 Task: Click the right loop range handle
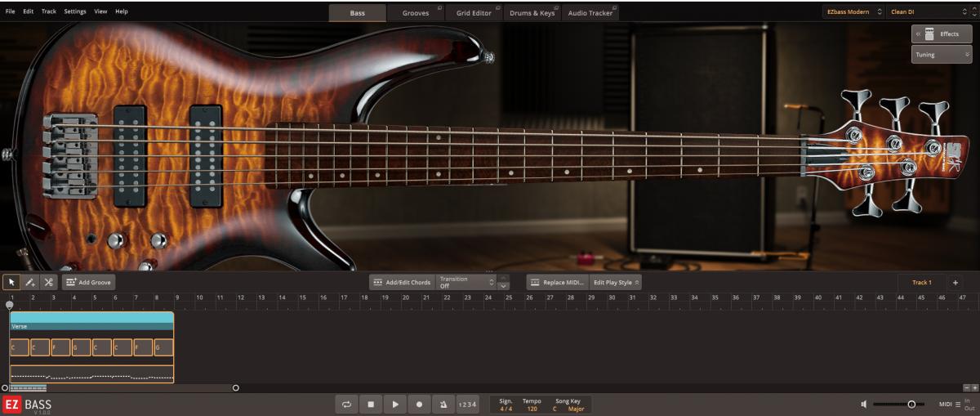coord(236,387)
